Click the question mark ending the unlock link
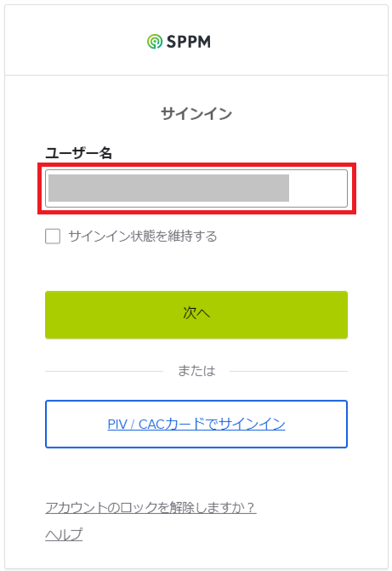 [x=250, y=507]
